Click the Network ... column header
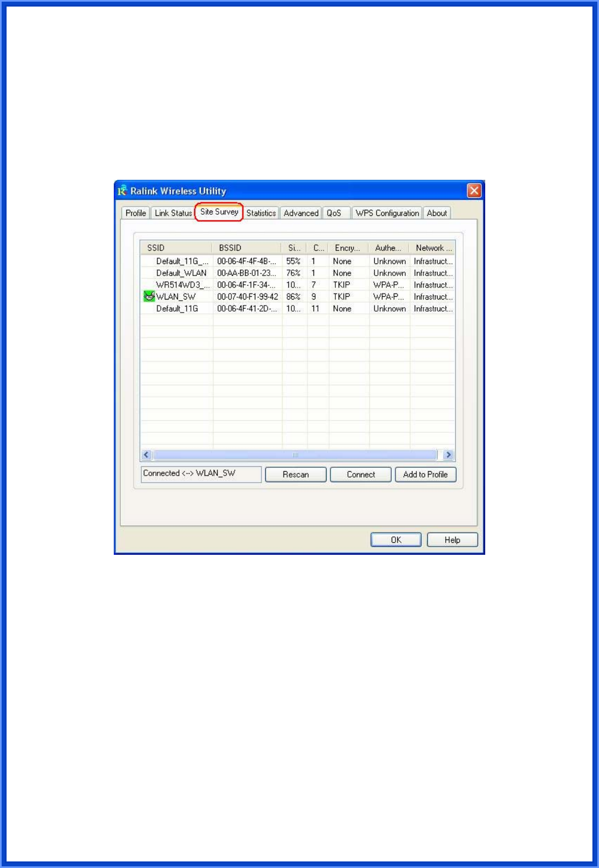The image size is (599, 868). pos(432,248)
